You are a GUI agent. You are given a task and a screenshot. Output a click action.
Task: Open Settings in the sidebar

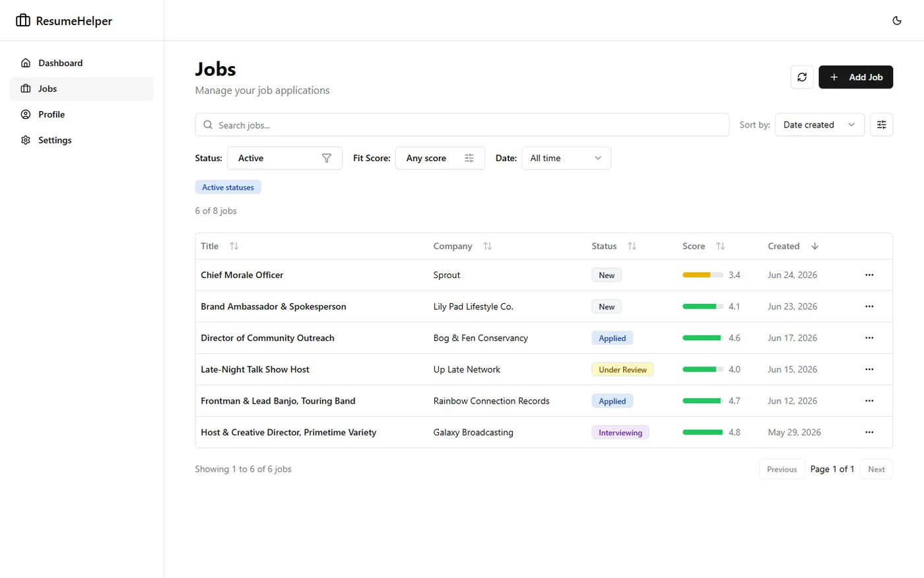click(x=81, y=140)
